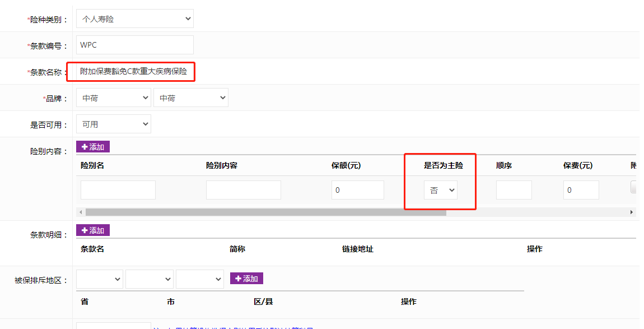Click the 市 column header
This screenshot has height=329, width=644.
[171, 302]
